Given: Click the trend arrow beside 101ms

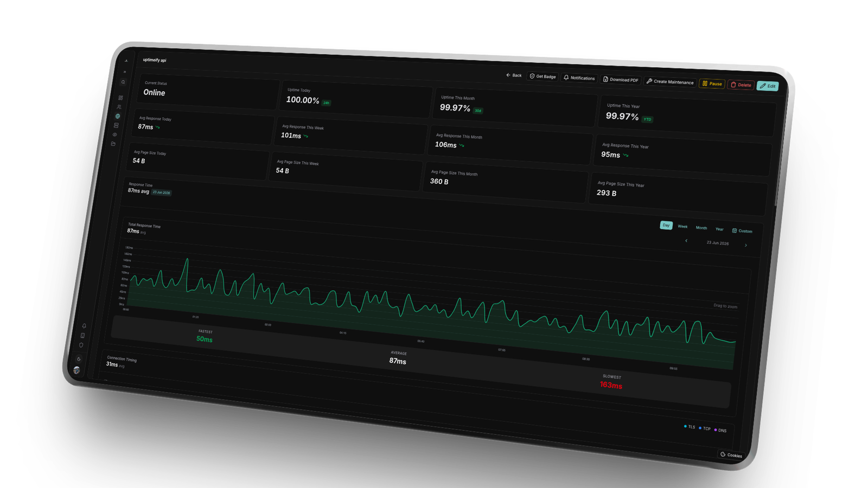Looking at the screenshot, I should click(306, 137).
